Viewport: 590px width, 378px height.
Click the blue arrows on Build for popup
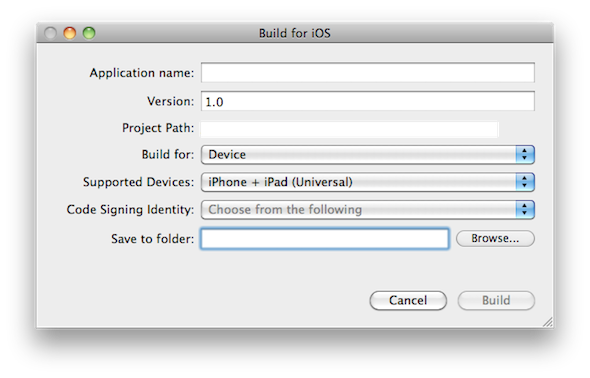(x=525, y=155)
